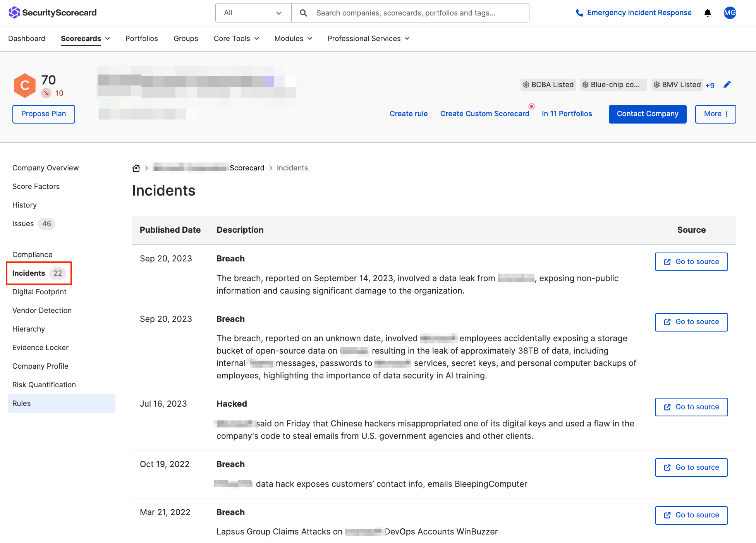Go to source for 38TB storage bucket breach

(x=691, y=322)
